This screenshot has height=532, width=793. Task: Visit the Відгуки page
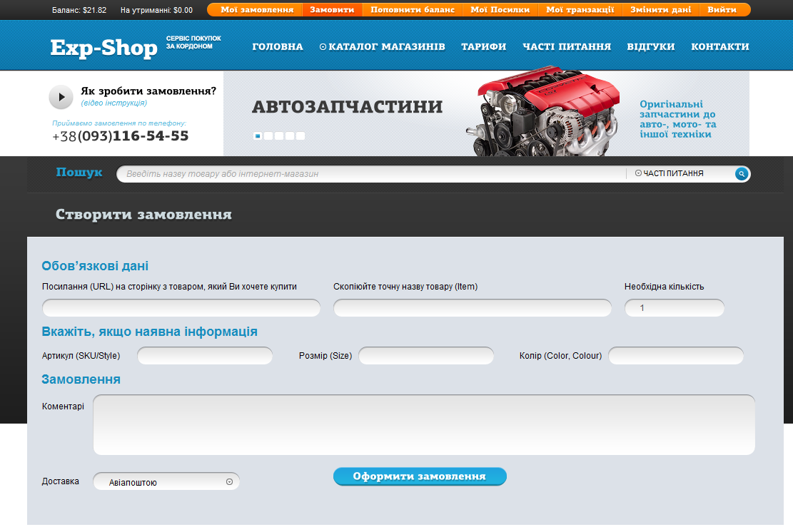(x=651, y=46)
